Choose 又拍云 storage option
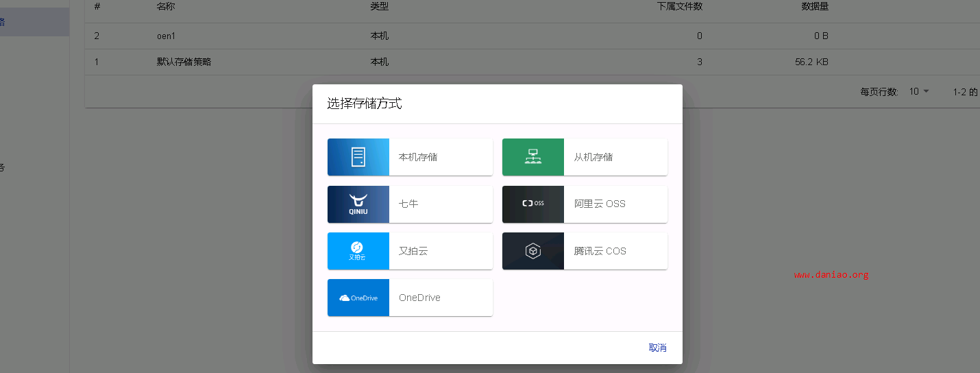This screenshot has height=373, width=980. (x=410, y=251)
